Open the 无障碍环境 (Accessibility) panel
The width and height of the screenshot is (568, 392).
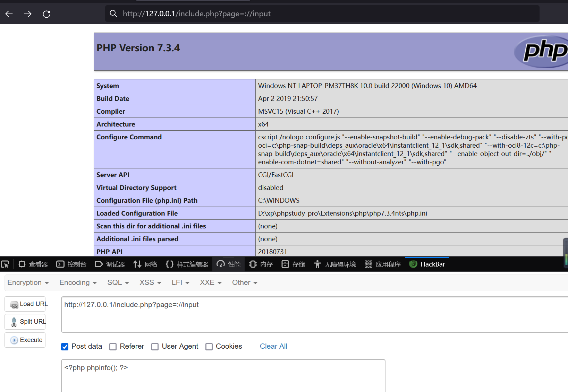(x=335, y=264)
